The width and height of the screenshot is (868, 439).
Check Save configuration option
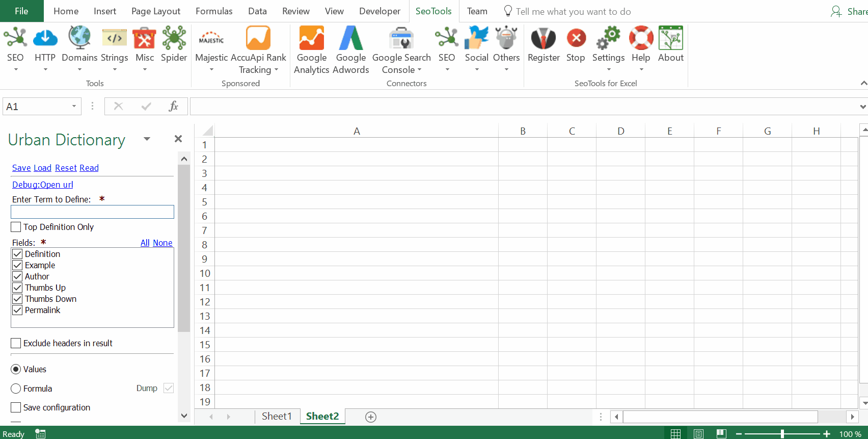[x=16, y=407]
